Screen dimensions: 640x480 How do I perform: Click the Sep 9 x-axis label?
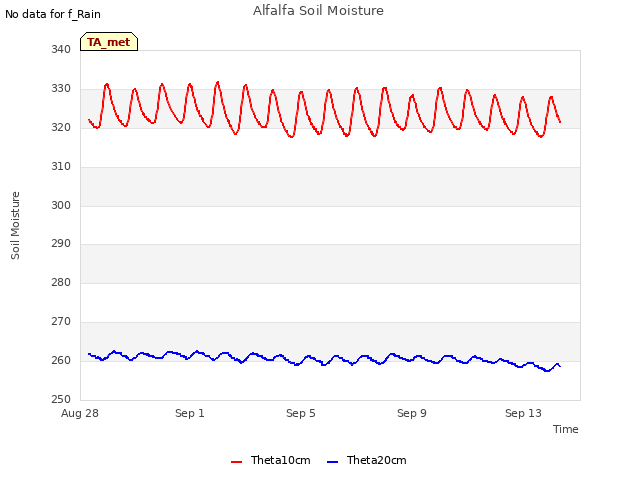click(x=412, y=413)
